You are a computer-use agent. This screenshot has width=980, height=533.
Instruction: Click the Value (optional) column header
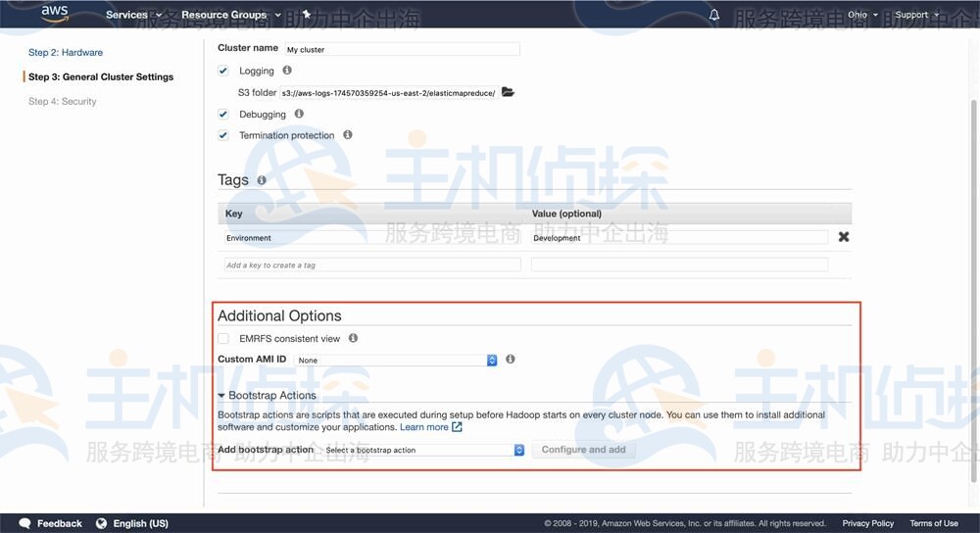coord(566,213)
